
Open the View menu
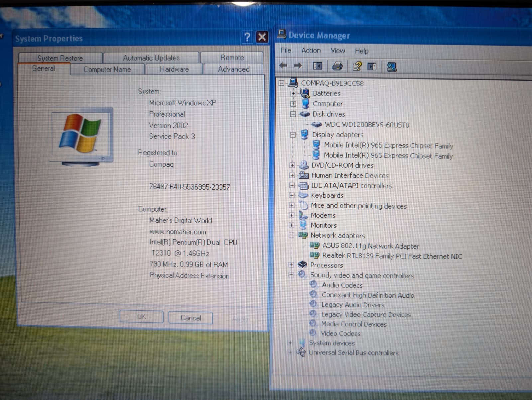click(337, 51)
